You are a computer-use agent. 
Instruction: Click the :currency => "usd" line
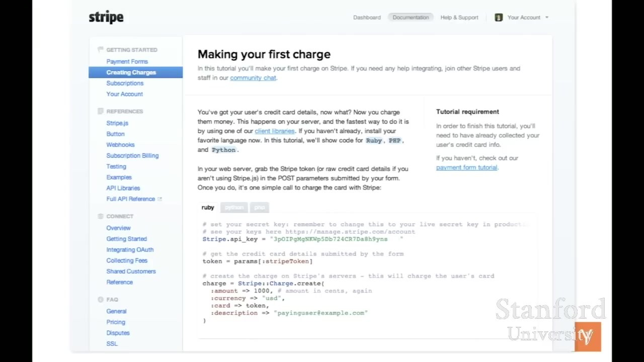[x=248, y=298]
